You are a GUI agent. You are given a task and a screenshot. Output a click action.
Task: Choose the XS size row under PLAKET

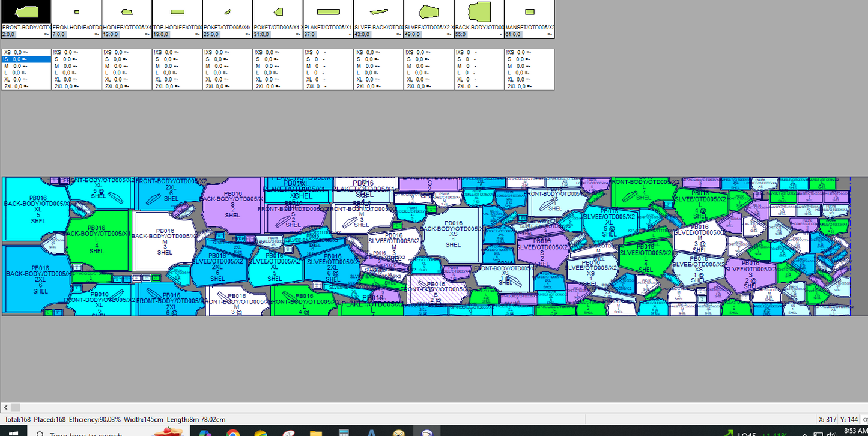click(x=328, y=53)
